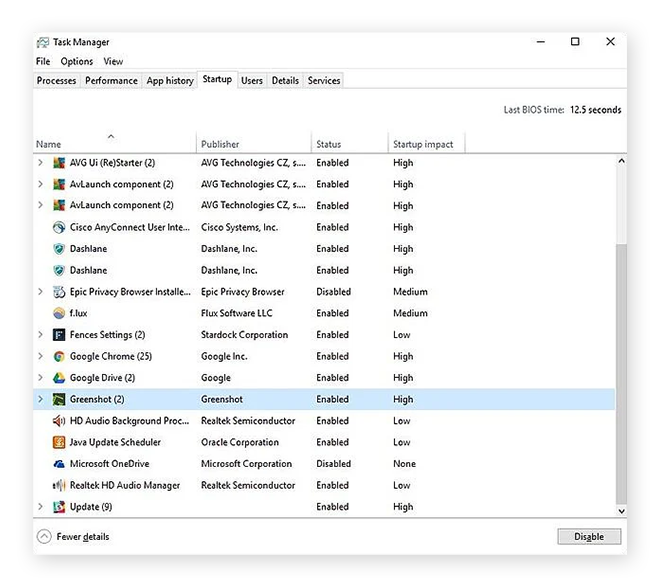Image resolution: width=660 pixels, height=586 pixels.
Task: Click the Java Update Scheduler icon
Action: click(x=59, y=442)
